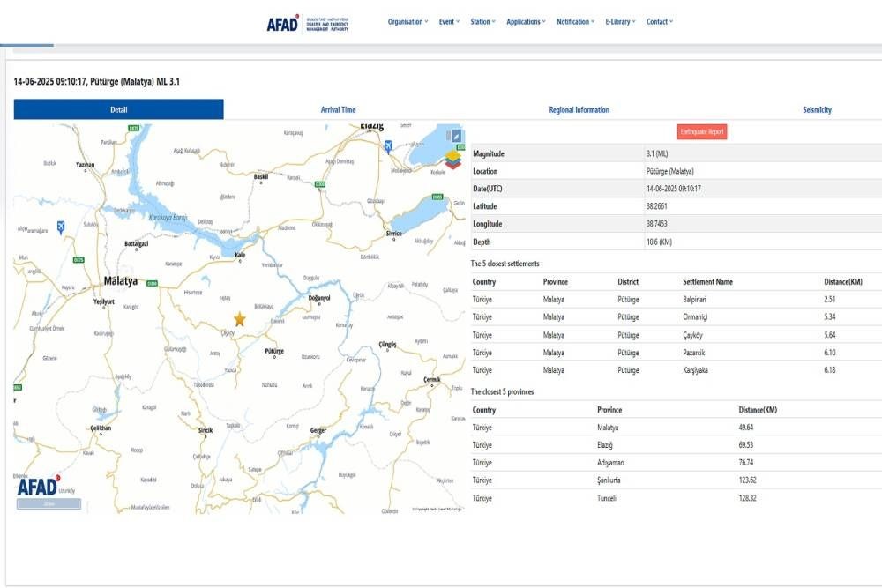The width and height of the screenshot is (882, 588).
Task: Open the map layers selector icon
Action: tap(453, 160)
